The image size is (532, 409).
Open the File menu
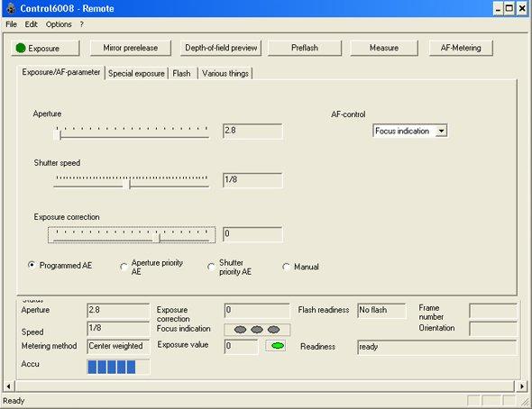click(x=11, y=24)
